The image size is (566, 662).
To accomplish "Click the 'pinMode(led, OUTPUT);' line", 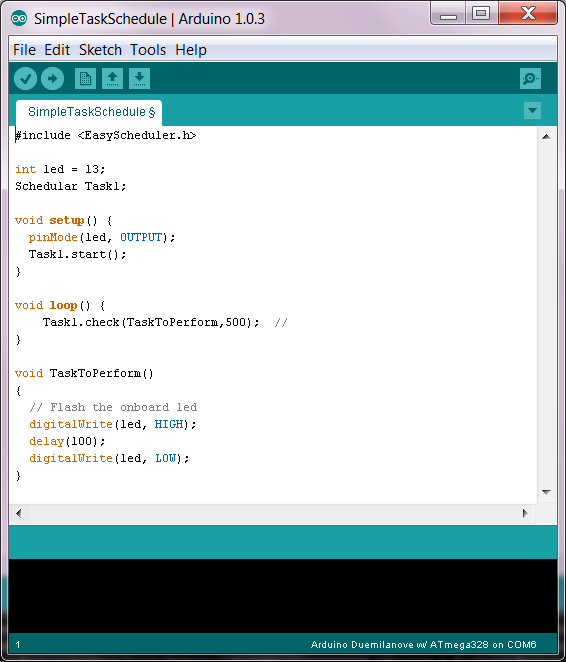I will [x=102, y=237].
